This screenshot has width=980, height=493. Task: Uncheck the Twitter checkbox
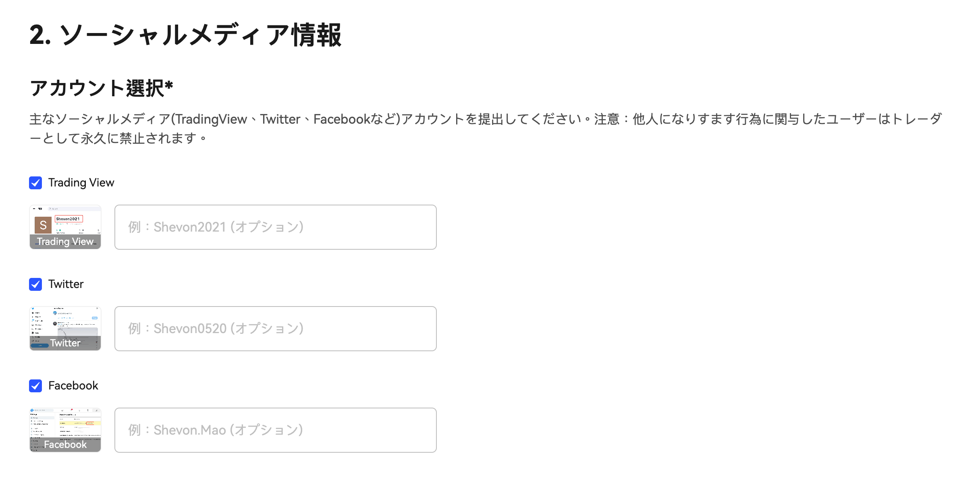(x=35, y=284)
